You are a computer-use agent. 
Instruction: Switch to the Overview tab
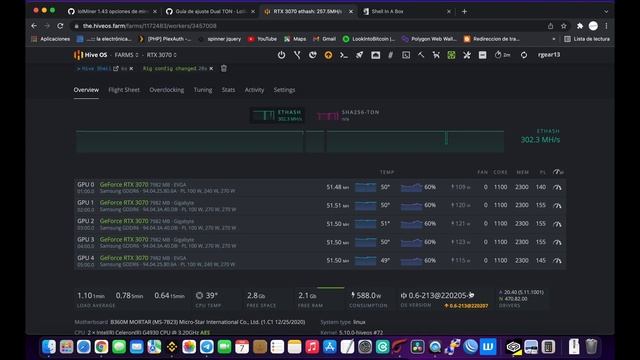(86, 90)
